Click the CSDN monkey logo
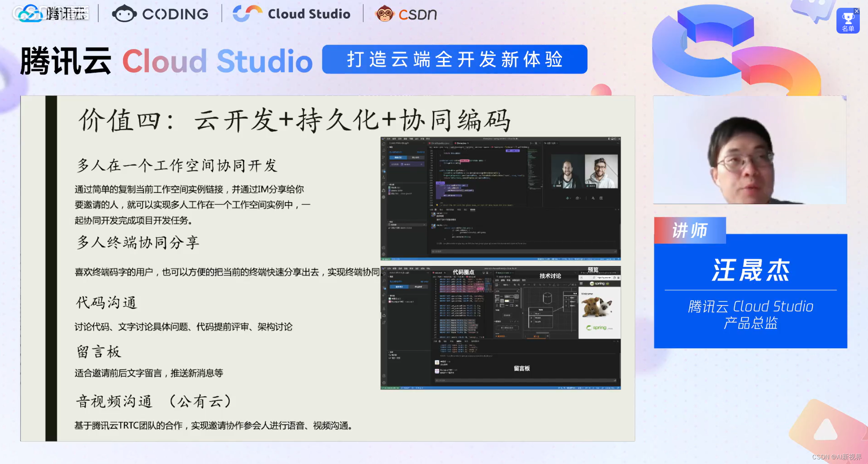 tap(405, 14)
